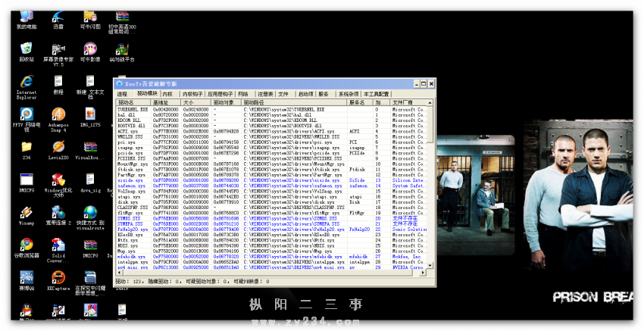Open the 可牛影像 desktop icon

90,52
